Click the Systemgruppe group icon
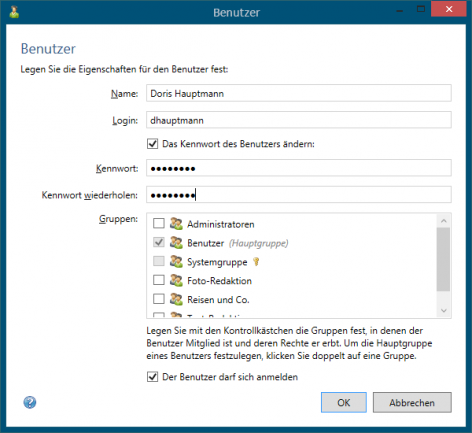The width and height of the screenshot is (472, 433). pyautogui.click(x=176, y=262)
